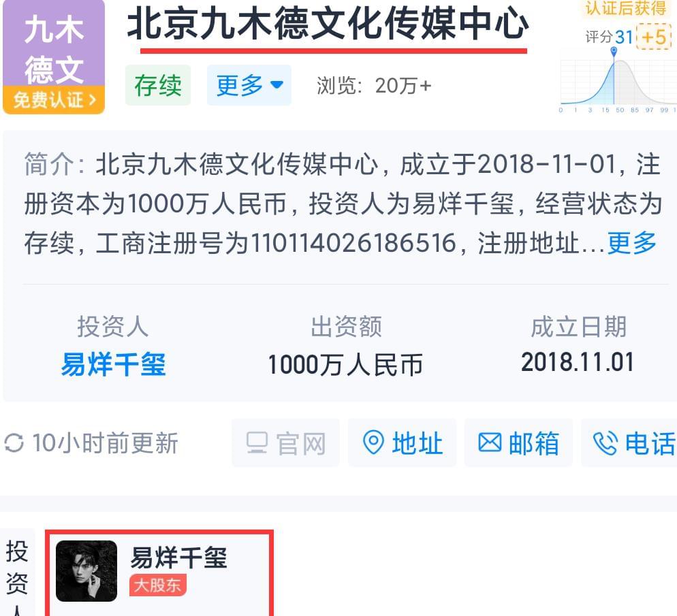Image resolution: width=677 pixels, height=616 pixels.
Task: Tap the 存续 status tag
Action: pyautogui.click(x=158, y=85)
